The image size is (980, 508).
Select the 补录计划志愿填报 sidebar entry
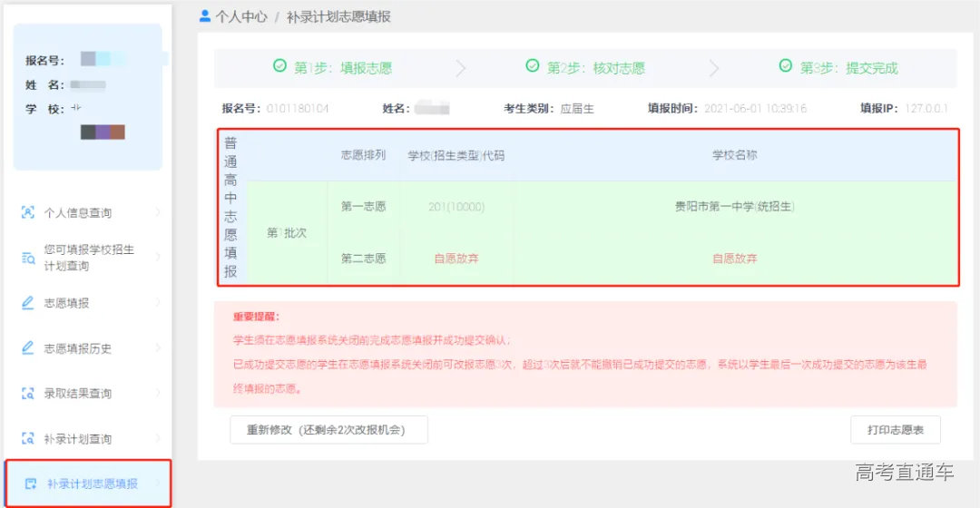pyautogui.click(x=87, y=484)
